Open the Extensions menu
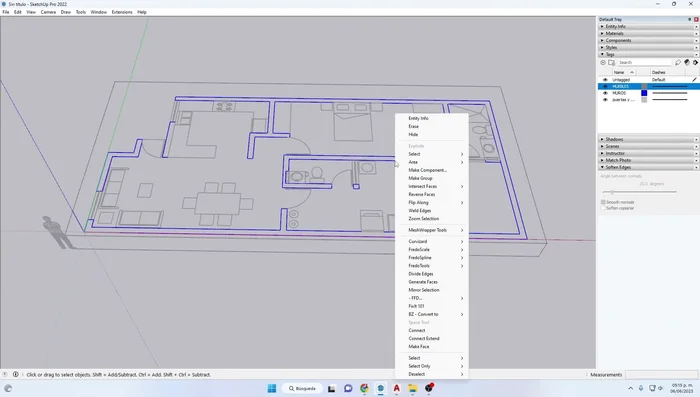Image resolution: width=700 pixels, height=397 pixels. pos(122,12)
